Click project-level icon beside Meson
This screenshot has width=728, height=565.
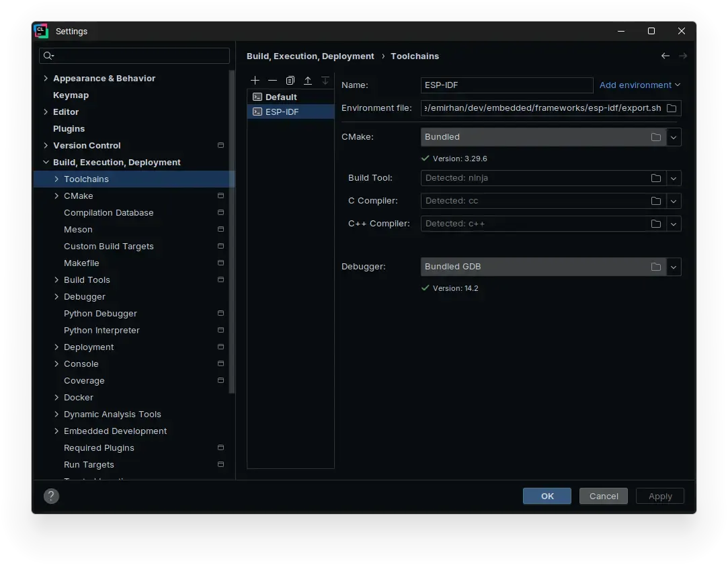click(x=220, y=229)
